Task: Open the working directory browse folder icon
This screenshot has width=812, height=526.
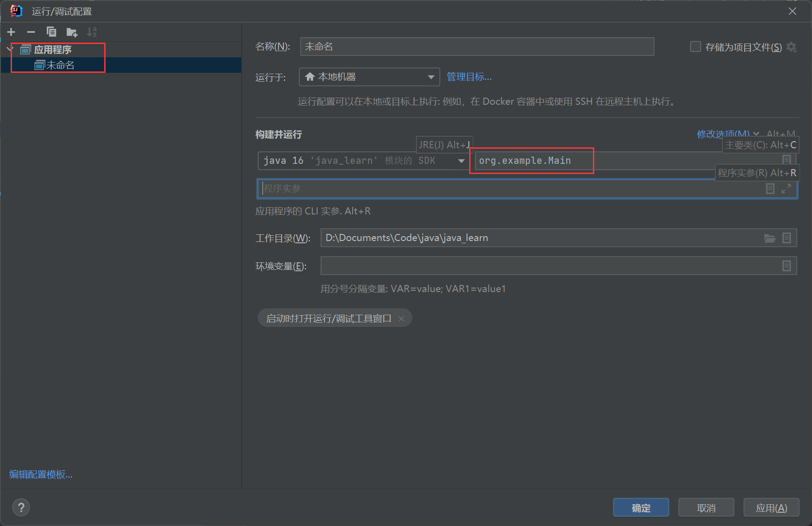Action: tap(769, 238)
